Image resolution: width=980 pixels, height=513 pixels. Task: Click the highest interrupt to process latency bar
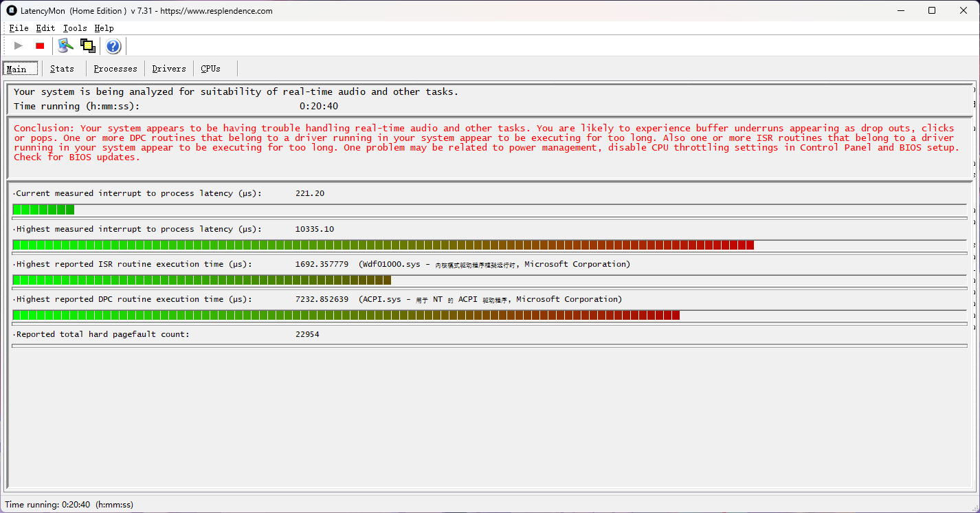point(489,245)
